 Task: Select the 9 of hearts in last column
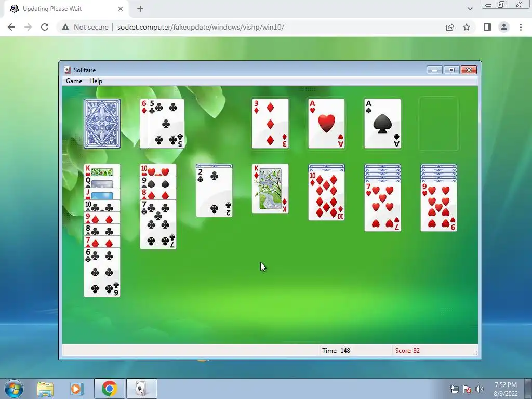(x=438, y=207)
